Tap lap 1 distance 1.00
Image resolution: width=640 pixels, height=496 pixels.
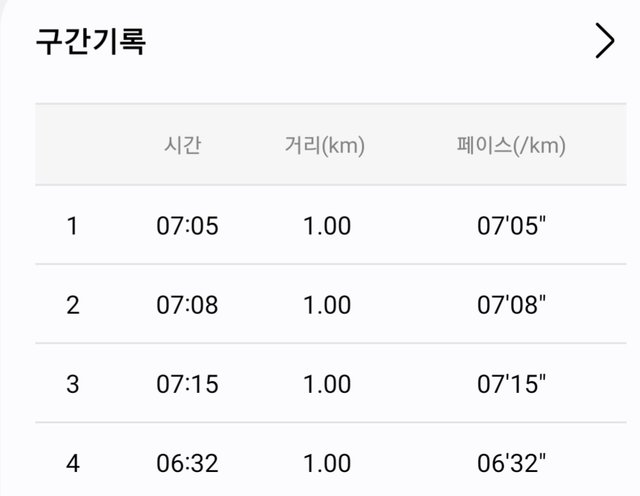[x=327, y=226]
